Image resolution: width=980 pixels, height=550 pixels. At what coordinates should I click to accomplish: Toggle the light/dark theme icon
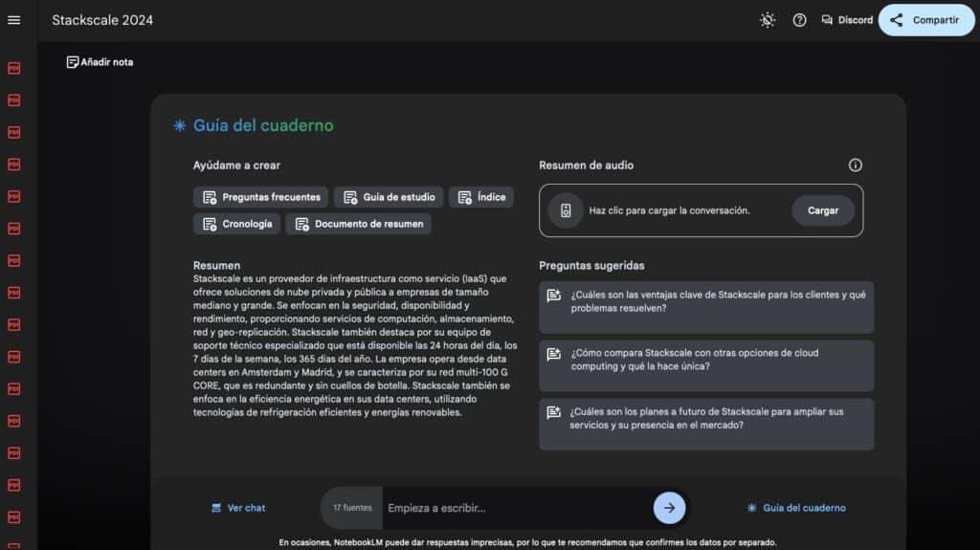pyautogui.click(x=768, y=20)
